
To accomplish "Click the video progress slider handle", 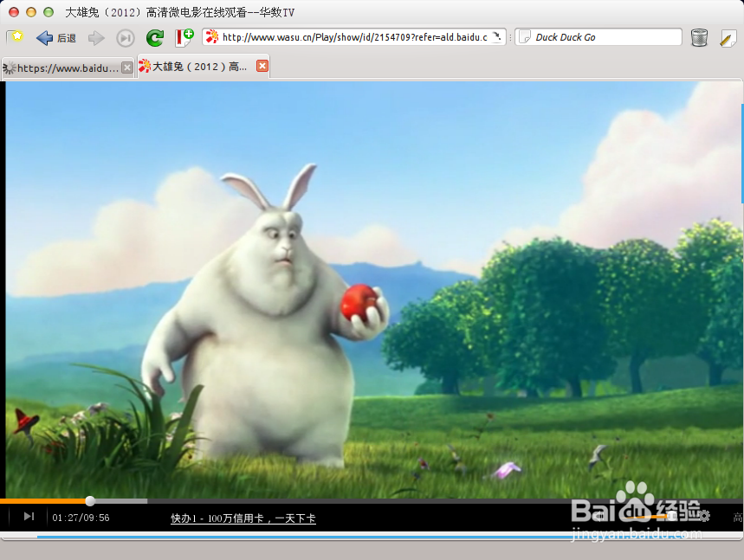I will click(90, 501).
